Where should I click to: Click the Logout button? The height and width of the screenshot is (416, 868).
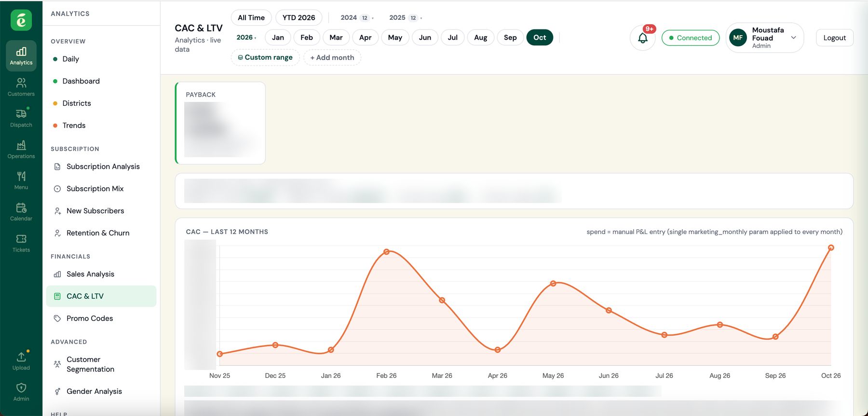click(x=834, y=38)
